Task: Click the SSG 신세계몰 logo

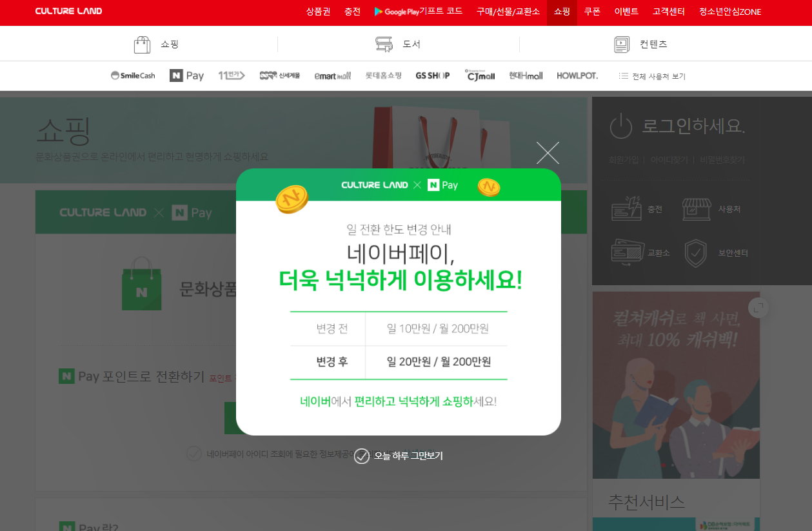Action: point(279,75)
